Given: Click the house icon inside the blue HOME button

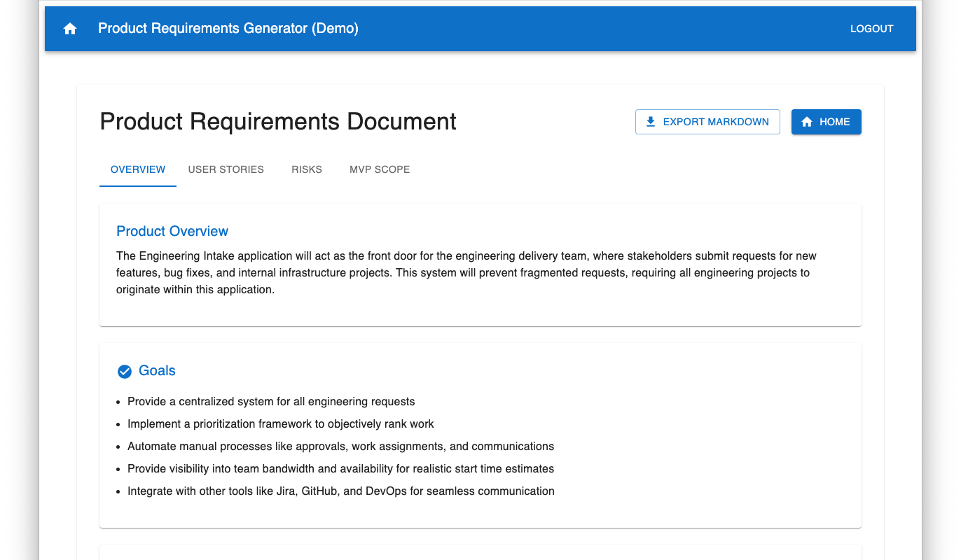Looking at the screenshot, I should tap(807, 122).
